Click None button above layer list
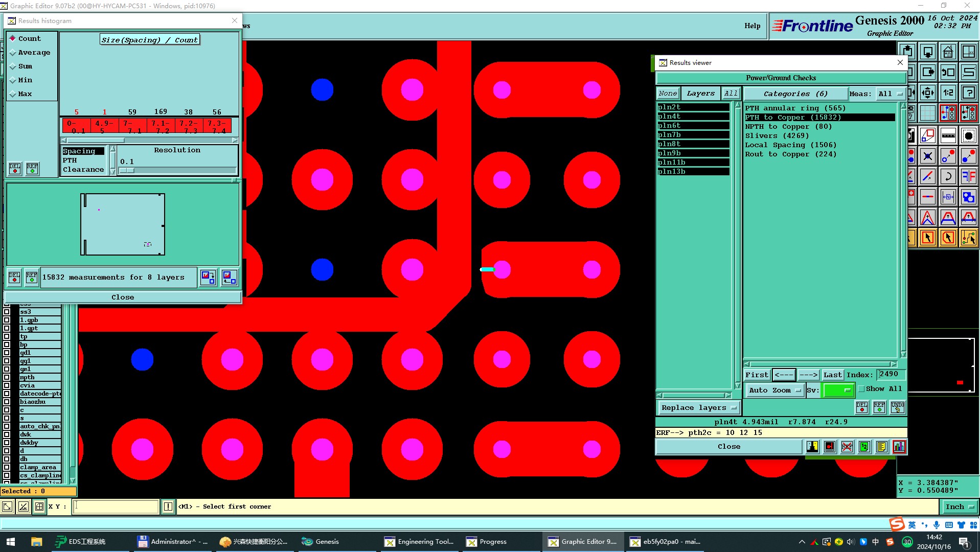The height and width of the screenshot is (552, 980). pyautogui.click(x=668, y=94)
